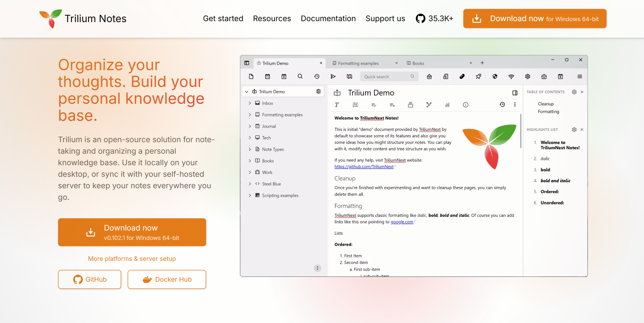644x323 pixels.
Task: Click the Docker Hub button
Action: pyautogui.click(x=167, y=279)
